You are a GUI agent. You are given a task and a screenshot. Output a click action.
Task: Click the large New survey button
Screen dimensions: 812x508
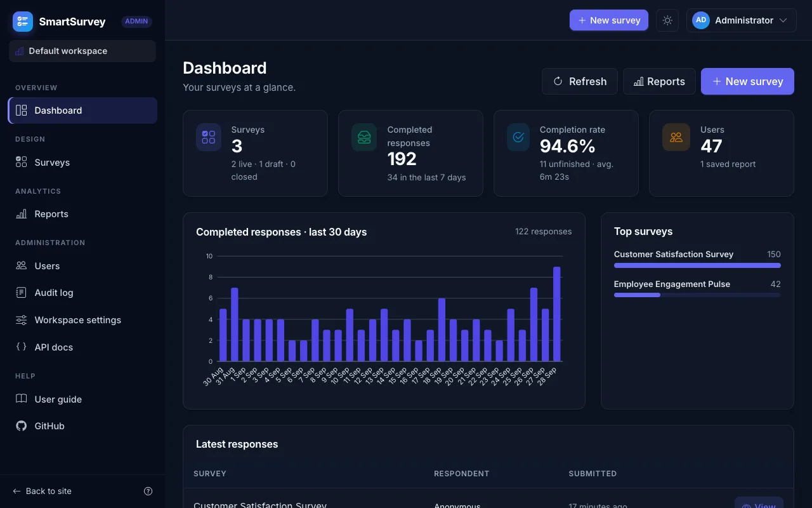pyautogui.click(x=747, y=81)
